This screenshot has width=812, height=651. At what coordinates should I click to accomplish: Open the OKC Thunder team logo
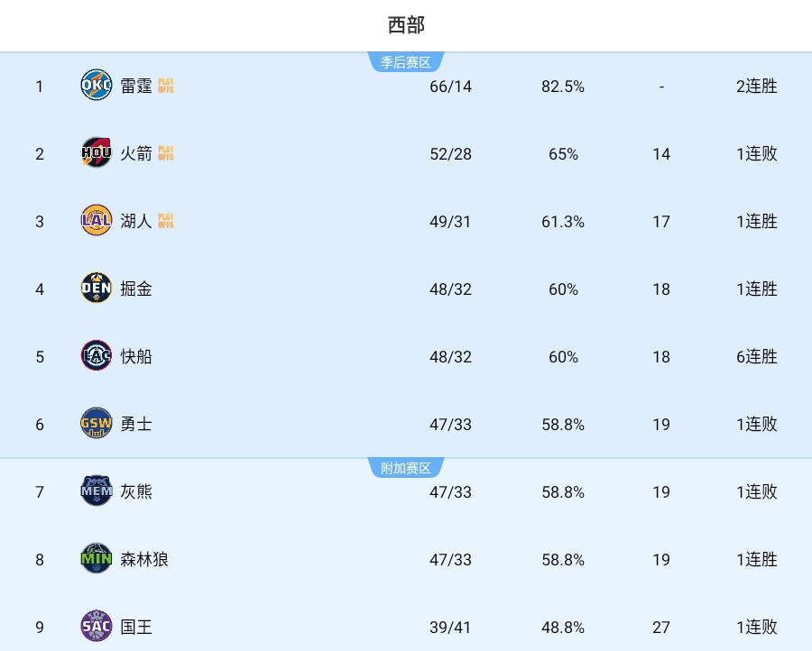[97, 86]
